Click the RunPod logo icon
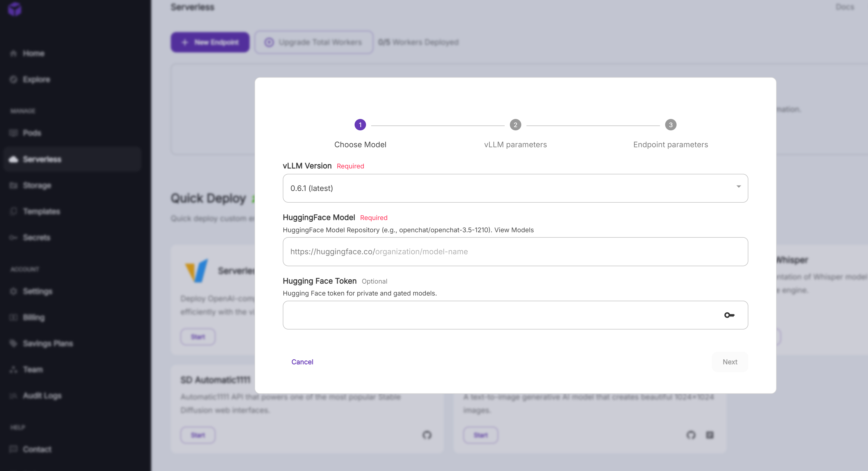The image size is (868, 471). (x=15, y=9)
